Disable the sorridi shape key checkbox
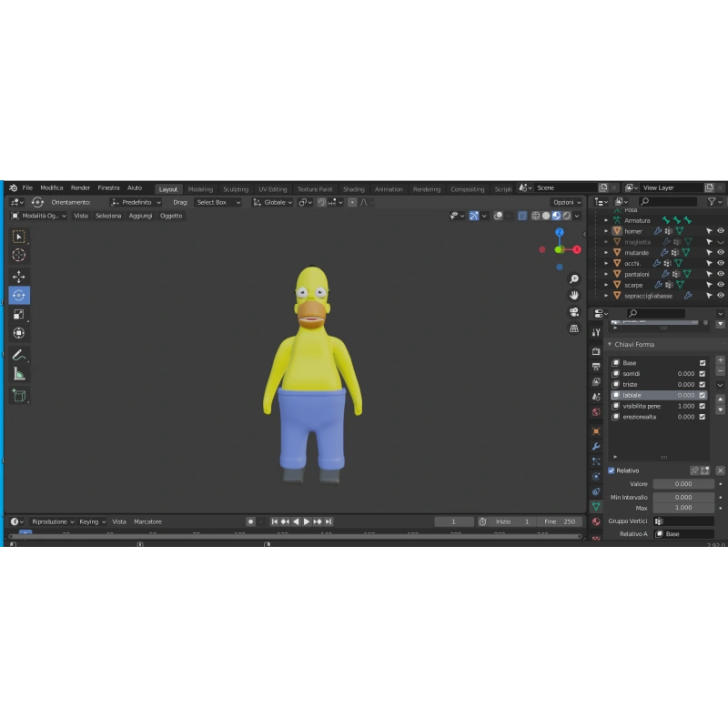728x728 pixels. 703,374
